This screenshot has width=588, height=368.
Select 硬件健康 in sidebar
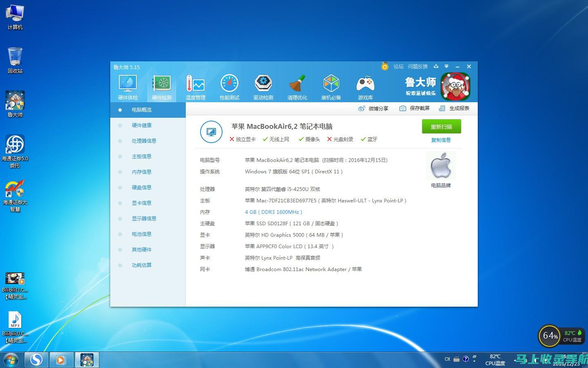tap(148, 125)
